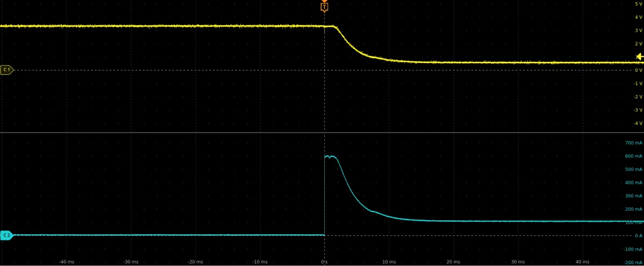Screen dimensions: 644x266
Task: Click the 0 A vertical scale label
Action: tap(638, 236)
